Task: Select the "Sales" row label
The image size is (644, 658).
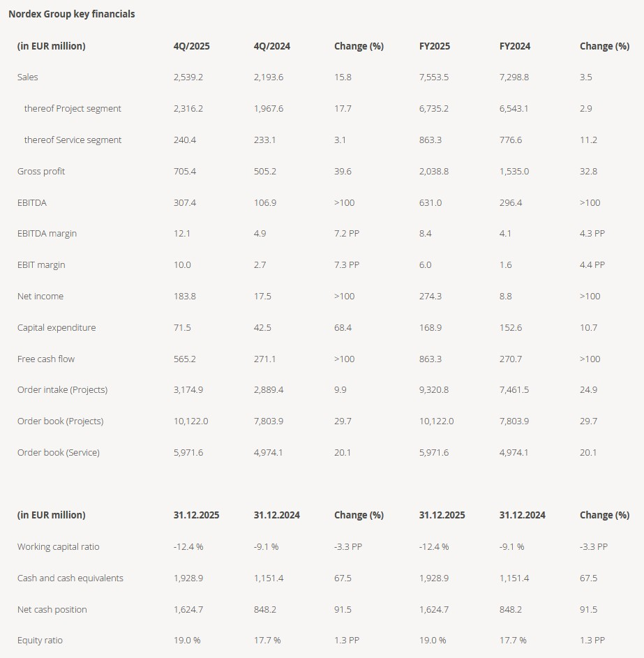Action: [x=28, y=77]
